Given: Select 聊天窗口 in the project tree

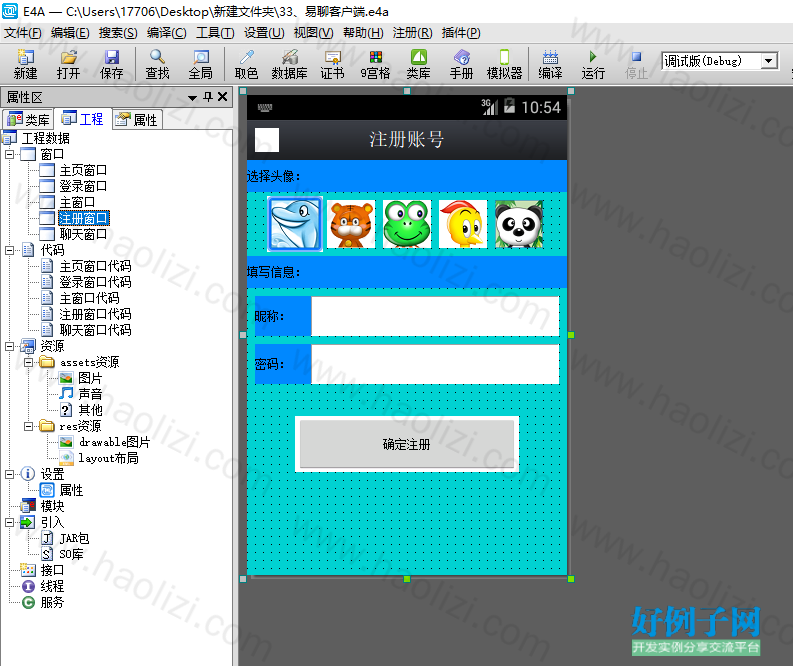Looking at the screenshot, I should click(82, 234).
